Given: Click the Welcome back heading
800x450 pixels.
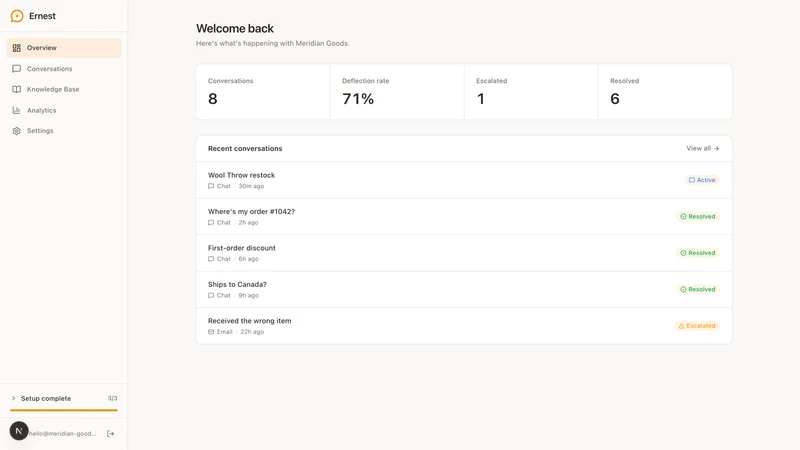Looking at the screenshot, I should point(235,29).
